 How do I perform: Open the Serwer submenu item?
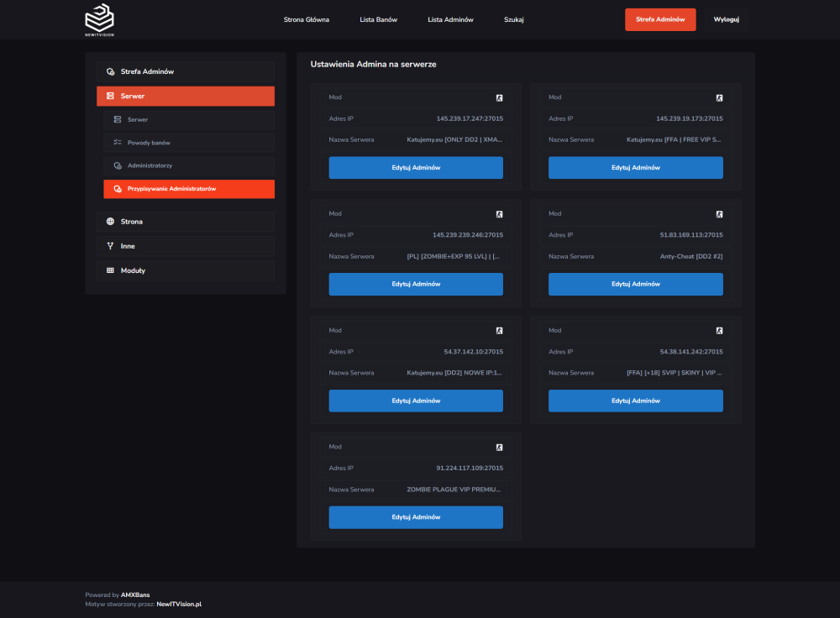pyautogui.click(x=189, y=119)
